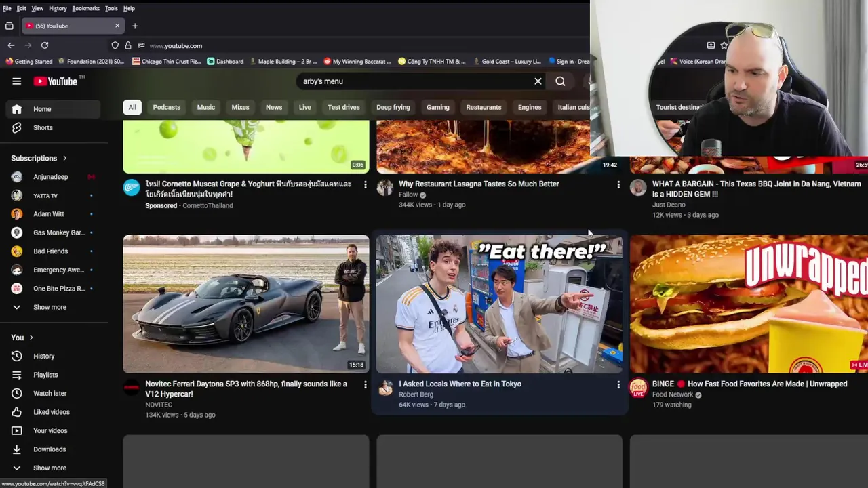Open Your videos in the sidebar
Screen dimensions: 868x488
pos(53,430)
